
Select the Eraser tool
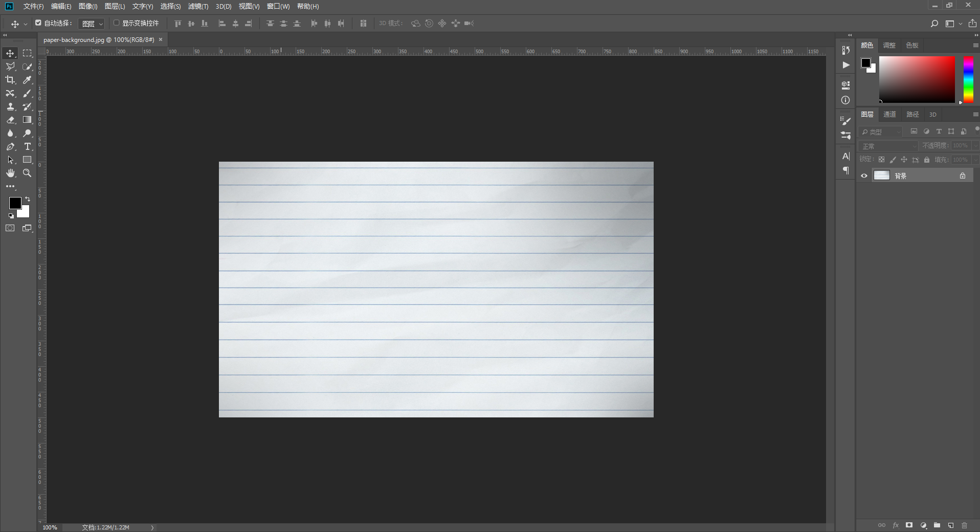(10, 120)
